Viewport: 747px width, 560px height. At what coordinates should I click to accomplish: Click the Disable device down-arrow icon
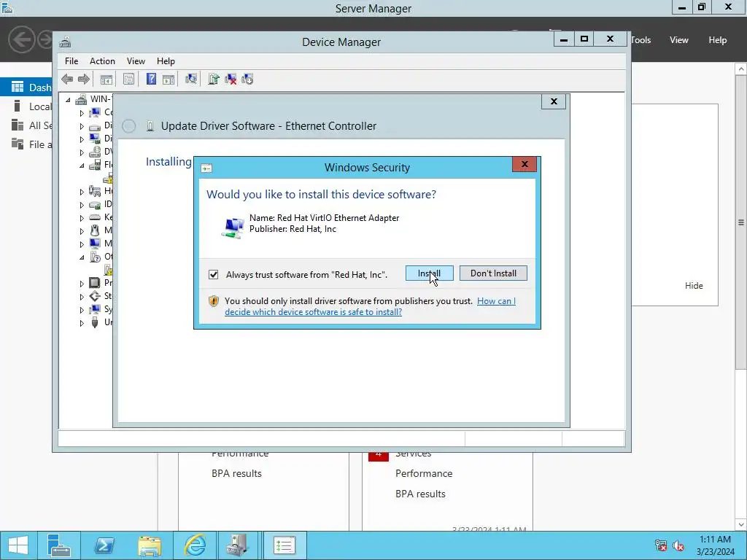pyautogui.click(x=247, y=79)
